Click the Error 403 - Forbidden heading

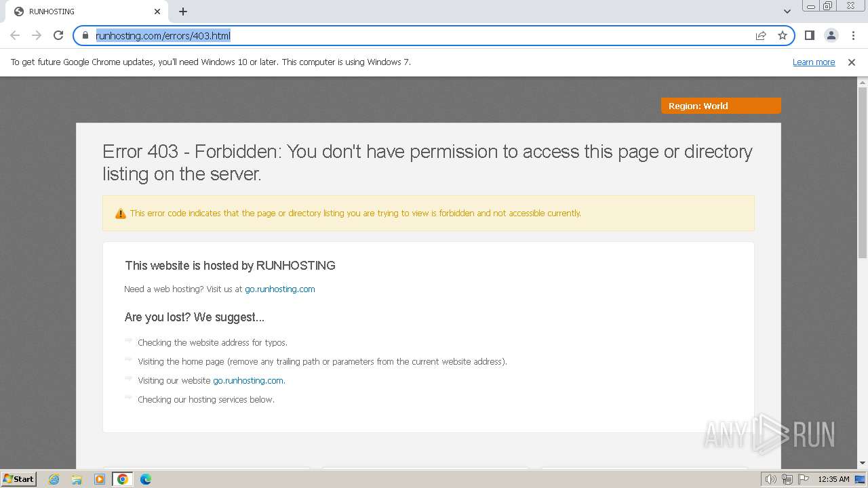click(427, 162)
